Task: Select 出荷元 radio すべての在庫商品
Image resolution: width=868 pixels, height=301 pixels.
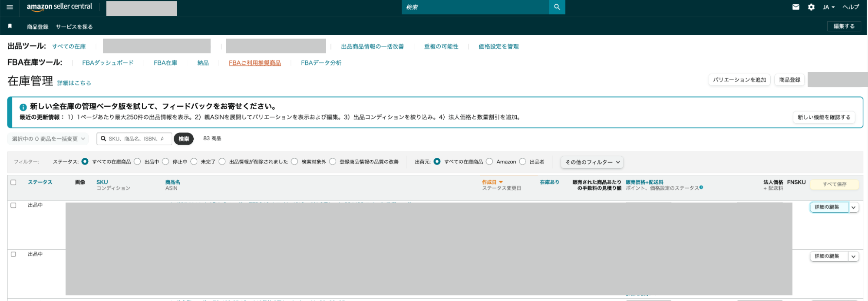Action: pos(437,161)
